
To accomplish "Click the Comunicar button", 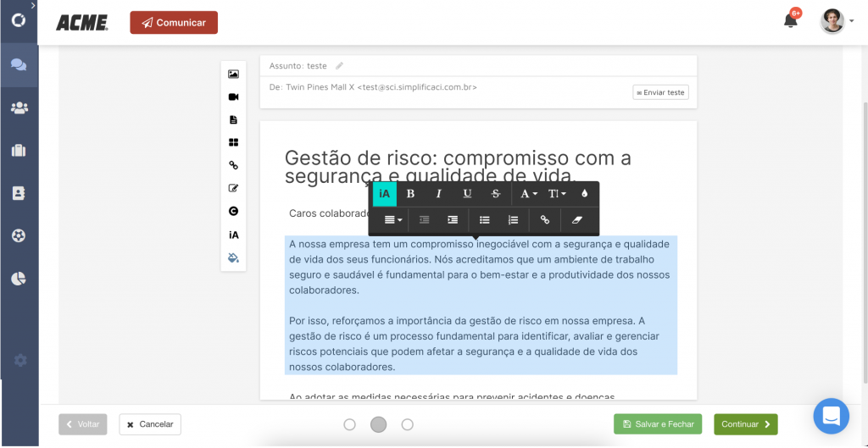I will click(174, 23).
